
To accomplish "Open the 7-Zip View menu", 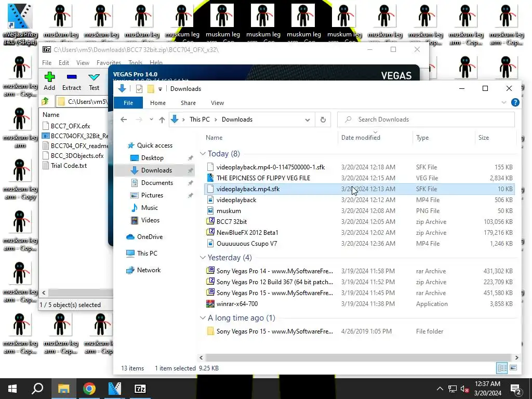I will [83, 63].
